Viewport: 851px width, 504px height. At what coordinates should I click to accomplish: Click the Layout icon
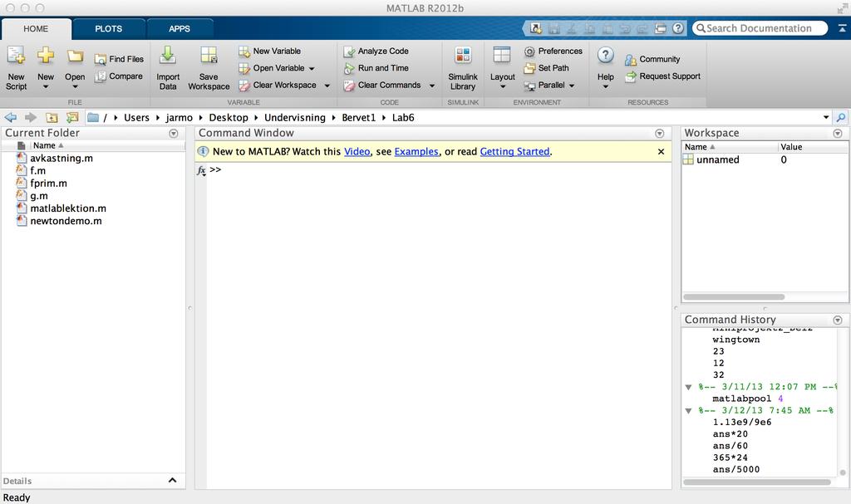(501, 56)
